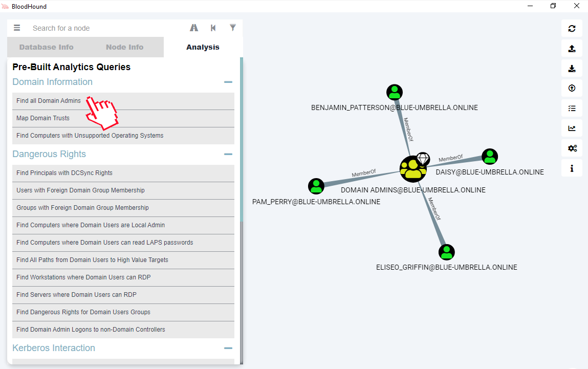Viewport: 588px width, 369px height.
Task: Click the MemberOf edge label from DAISY
Action: coord(451,158)
